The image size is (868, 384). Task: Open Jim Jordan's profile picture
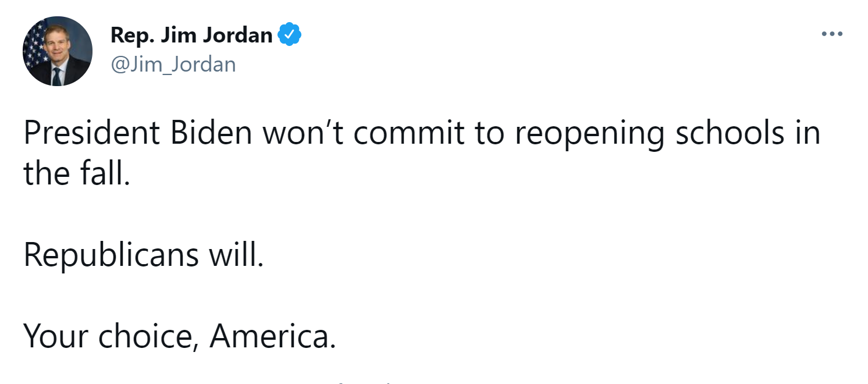pos(57,51)
